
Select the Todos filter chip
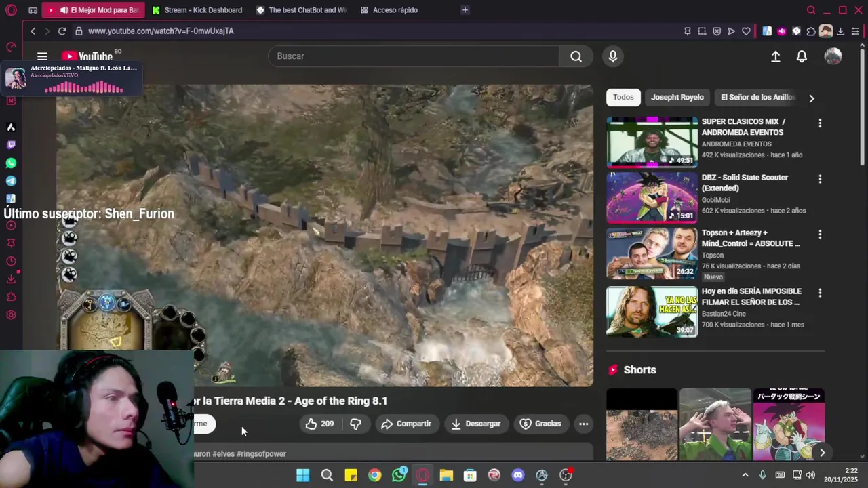click(623, 97)
